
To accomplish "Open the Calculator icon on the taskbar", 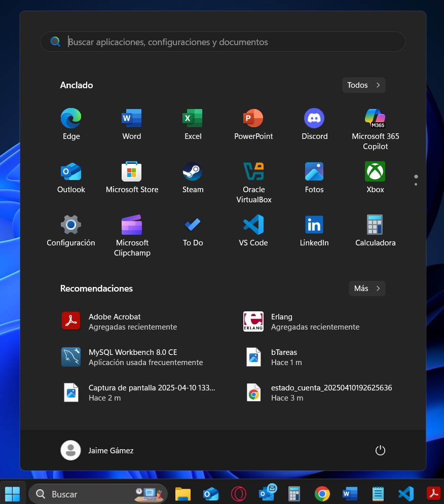I will [x=294, y=494].
